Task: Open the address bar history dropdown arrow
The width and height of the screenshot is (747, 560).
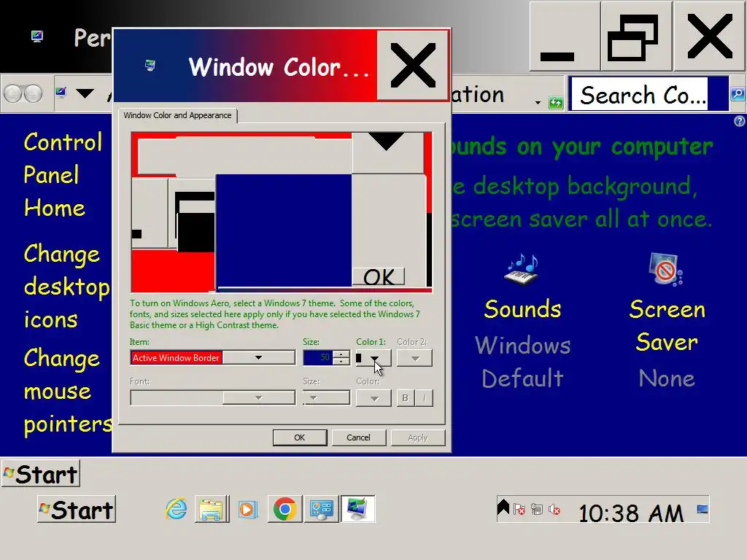Action: click(x=538, y=102)
